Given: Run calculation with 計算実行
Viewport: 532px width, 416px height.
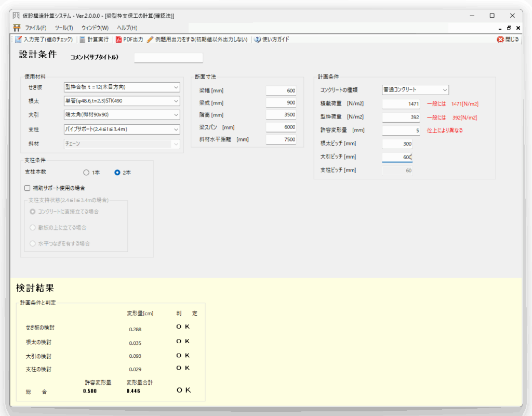Looking at the screenshot, I should coord(95,40).
